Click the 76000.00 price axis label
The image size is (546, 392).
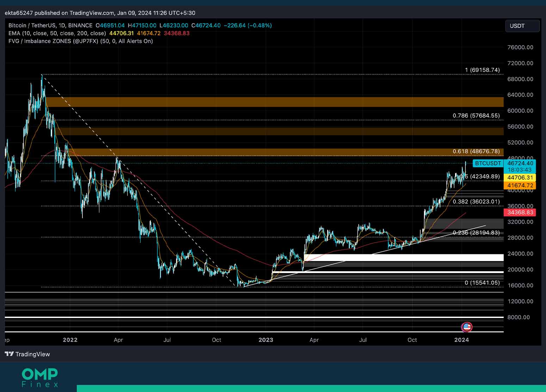(520, 47)
